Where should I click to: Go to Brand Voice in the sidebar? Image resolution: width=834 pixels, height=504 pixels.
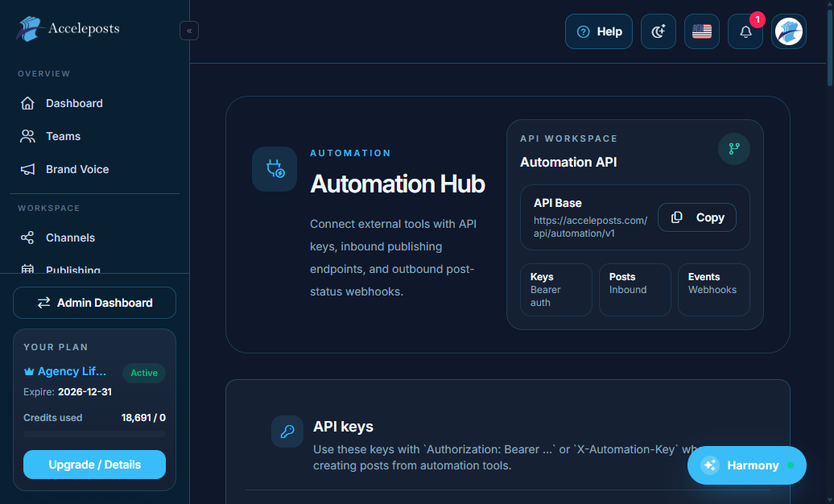click(x=95, y=169)
